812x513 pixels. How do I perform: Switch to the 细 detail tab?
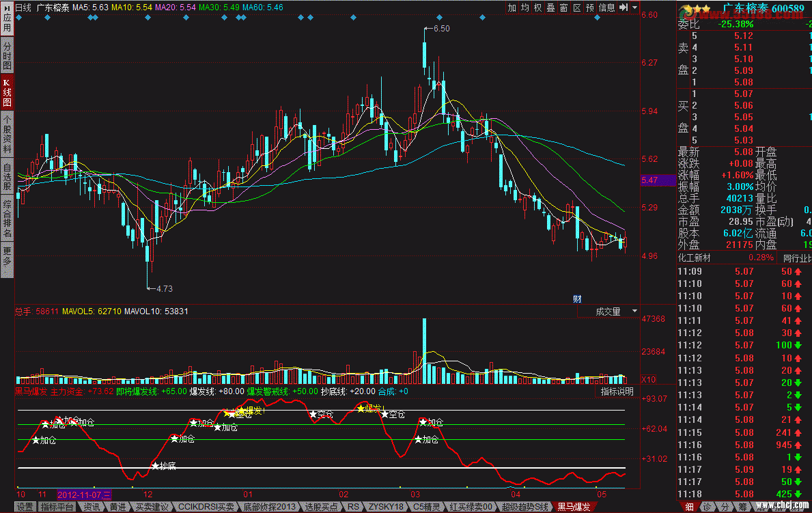click(x=689, y=507)
